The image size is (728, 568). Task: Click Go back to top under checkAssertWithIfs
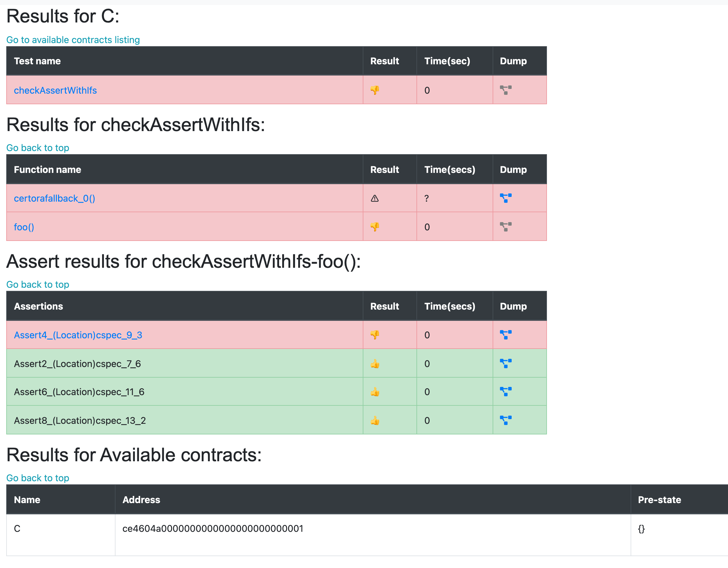pyautogui.click(x=38, y=148)
